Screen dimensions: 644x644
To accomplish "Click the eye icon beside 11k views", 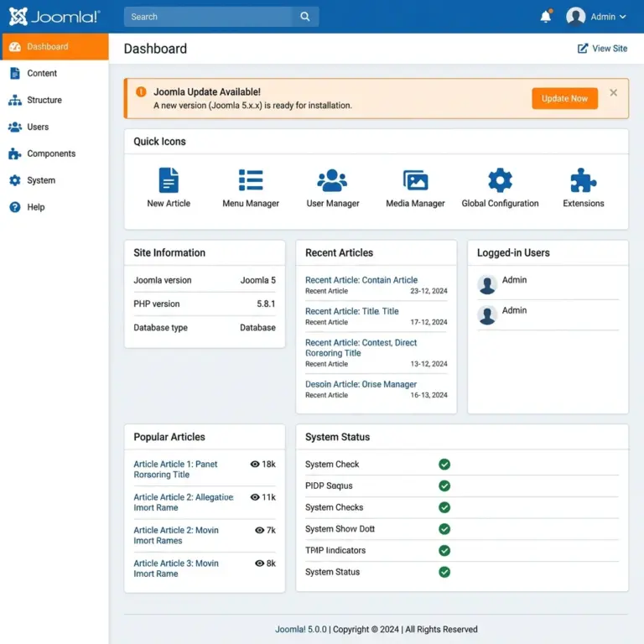I will (x=255, y=497).
